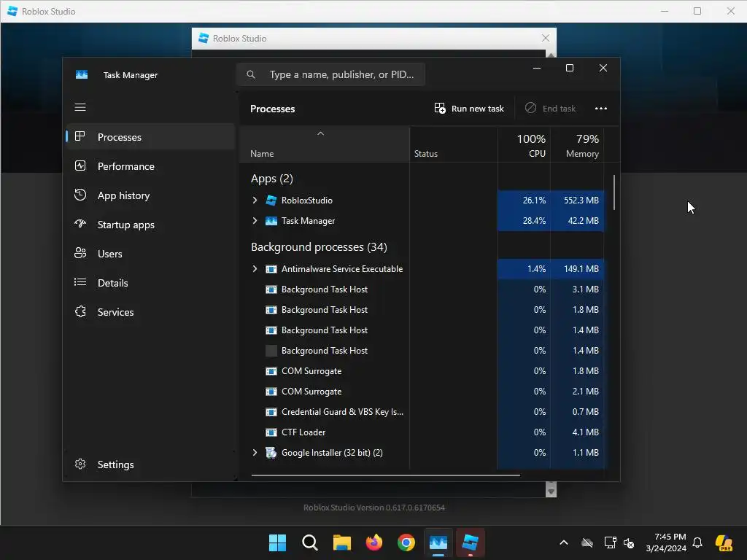This screenshot has height=560, width=747.
Task: Open the three-dot more options menu
Action: coord(601,109)
